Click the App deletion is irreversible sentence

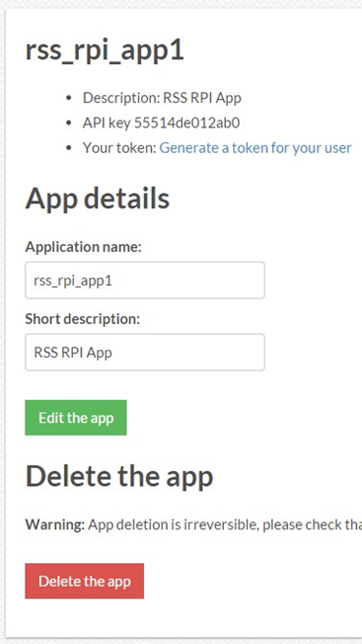pyautogui.click(x=225, y=524)
